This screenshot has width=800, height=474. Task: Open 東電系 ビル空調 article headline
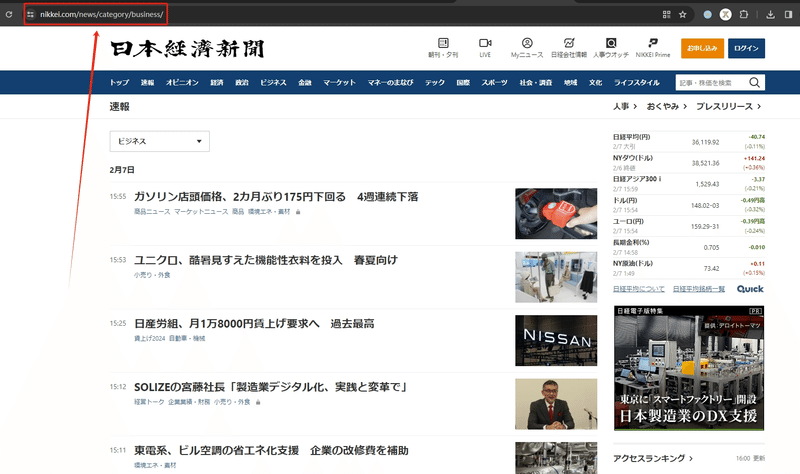(271, 451)
